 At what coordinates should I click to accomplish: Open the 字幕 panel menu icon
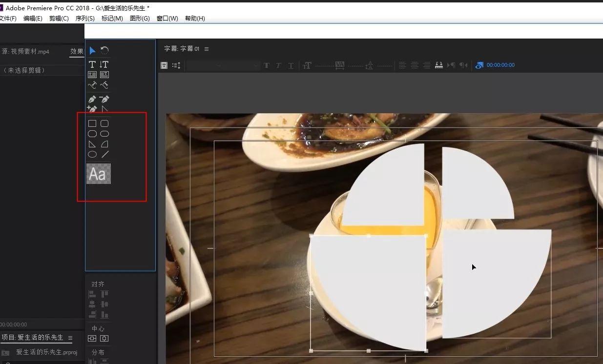207,49
